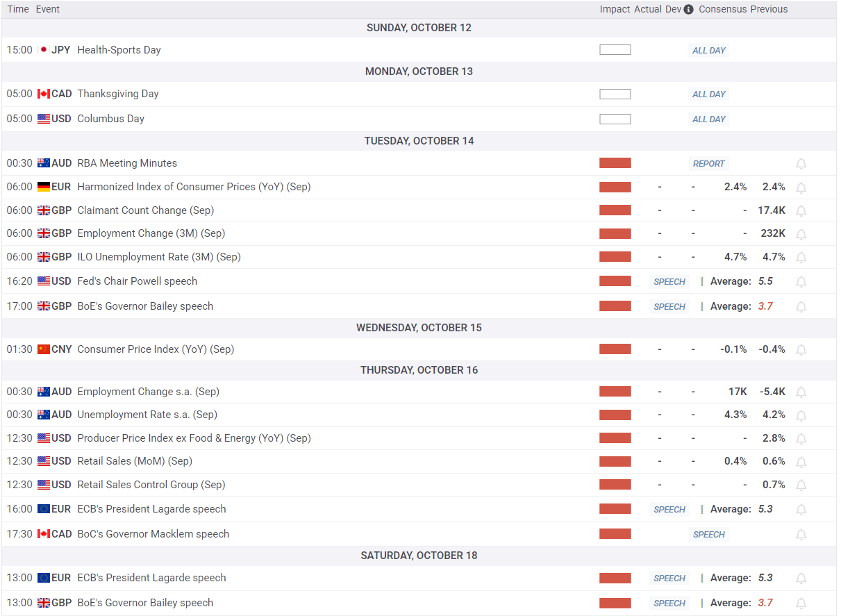Enable notification for ILO Unemployment Rate (3M)
Screen dimensions: 841x616
[801, 258]
